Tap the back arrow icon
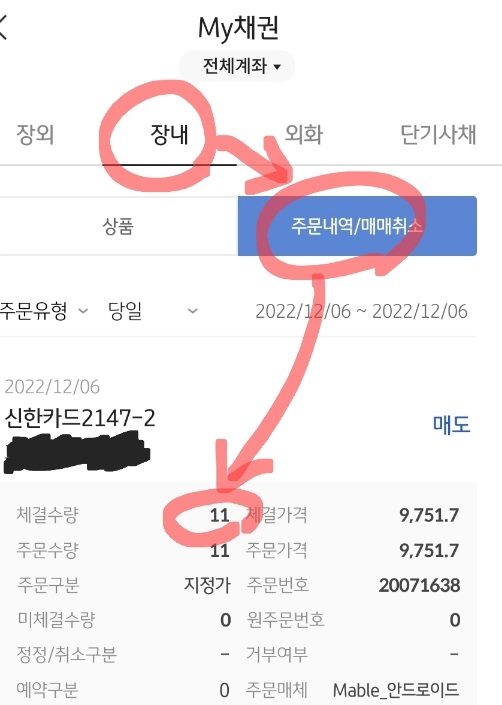The width and height of the screenshot is (502, 705). [x=4, y=27]
